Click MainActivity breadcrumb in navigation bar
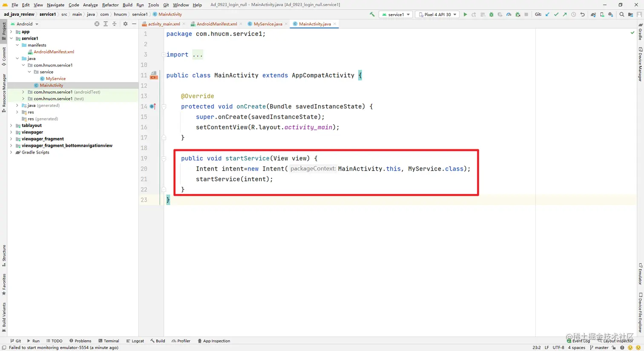644x351 pixels. click(167, 14)
